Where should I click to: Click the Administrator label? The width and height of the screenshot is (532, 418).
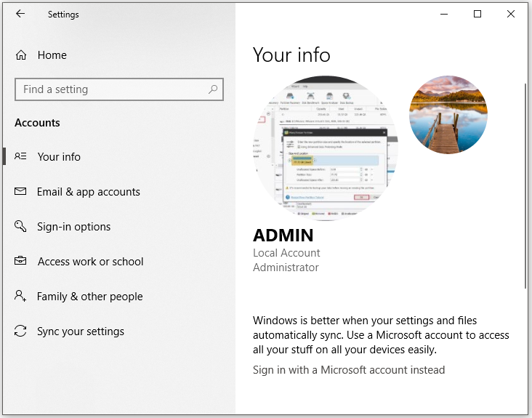tap(286, 268)
